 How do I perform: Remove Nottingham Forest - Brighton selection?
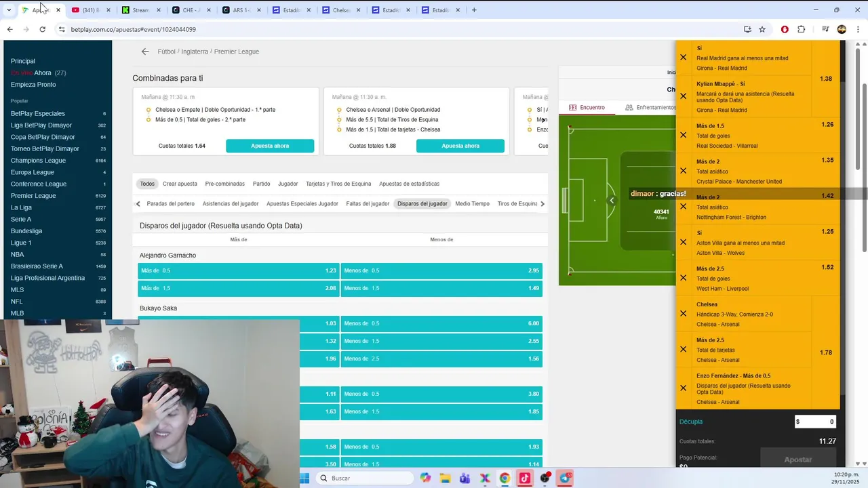683,206
